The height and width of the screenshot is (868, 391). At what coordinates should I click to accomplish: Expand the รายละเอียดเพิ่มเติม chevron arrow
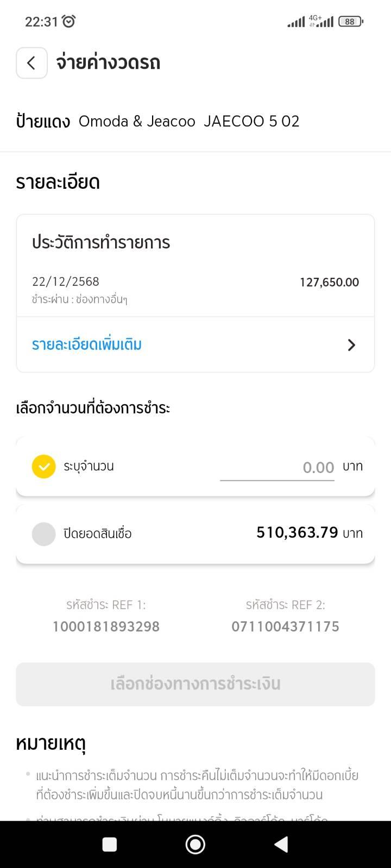click(x=351, y=345)
